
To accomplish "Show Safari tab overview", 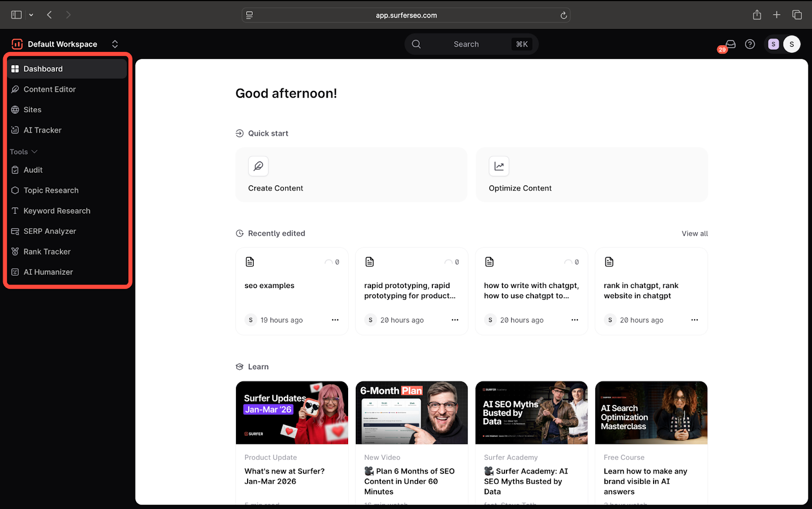I will pos(797,15).
